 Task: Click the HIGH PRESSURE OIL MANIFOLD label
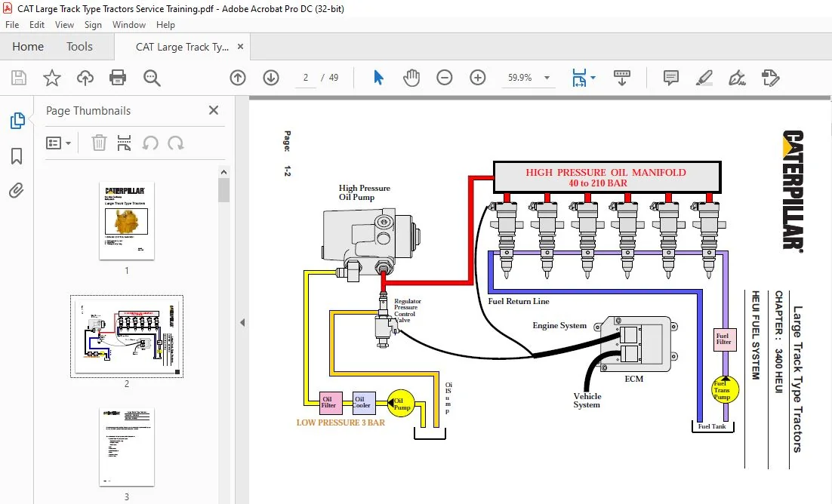coord(606,177)
